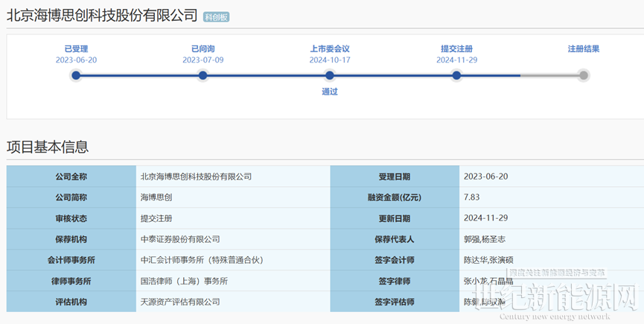The image size is (644, 324).
Task: Click the 2024-11-29 date under 提交注册
Action: [456, 60]
